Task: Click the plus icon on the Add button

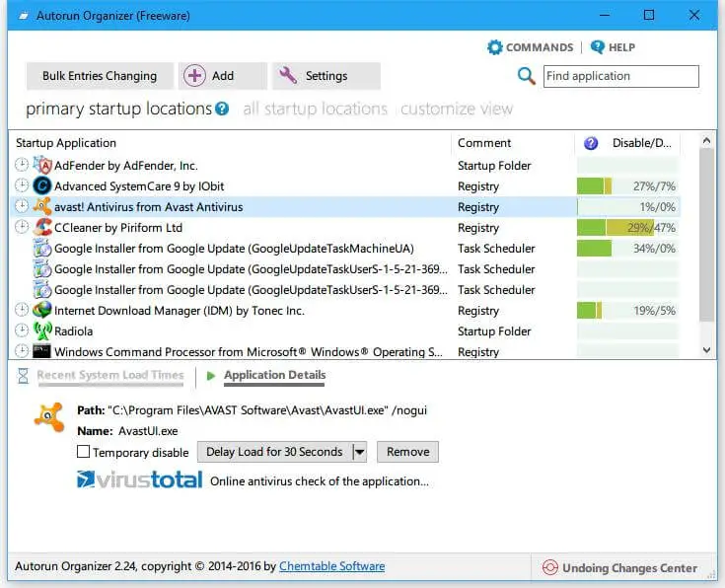Action: pos(194,76)
